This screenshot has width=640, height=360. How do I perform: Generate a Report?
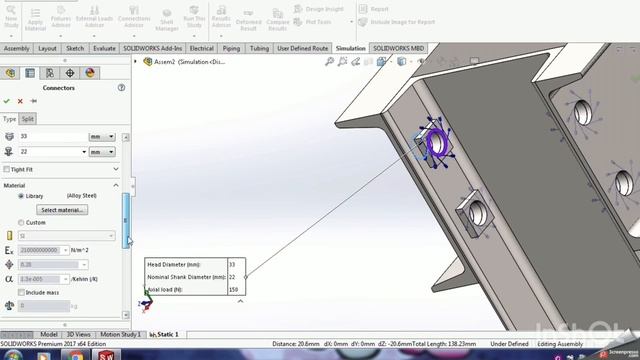[x=373, y=9]
